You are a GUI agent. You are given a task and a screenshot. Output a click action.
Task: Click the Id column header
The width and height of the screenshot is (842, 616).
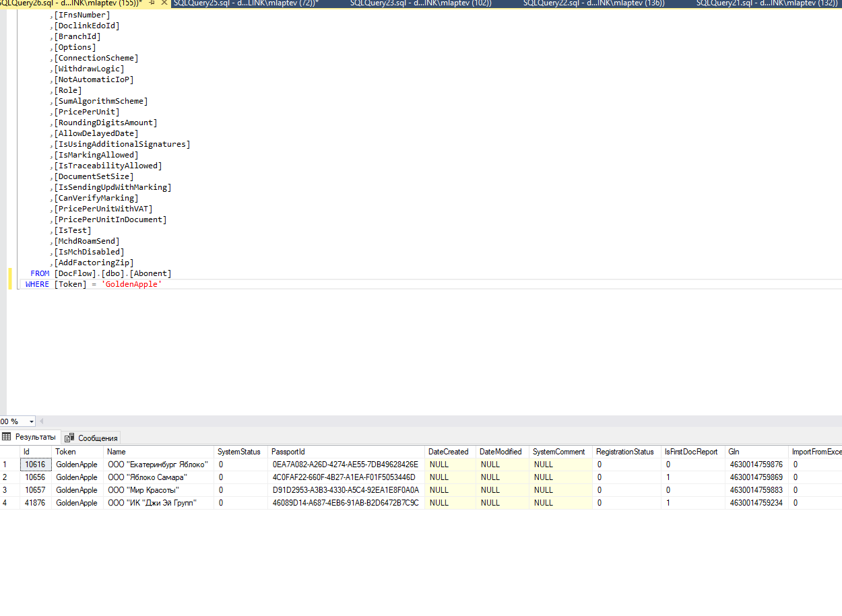(36, 452)
